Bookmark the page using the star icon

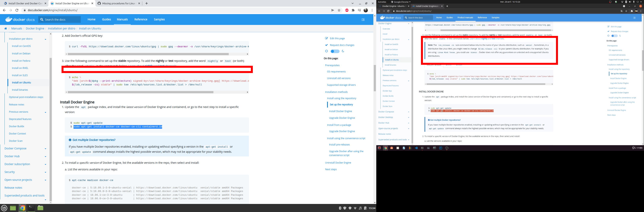(x=339, y=10)
